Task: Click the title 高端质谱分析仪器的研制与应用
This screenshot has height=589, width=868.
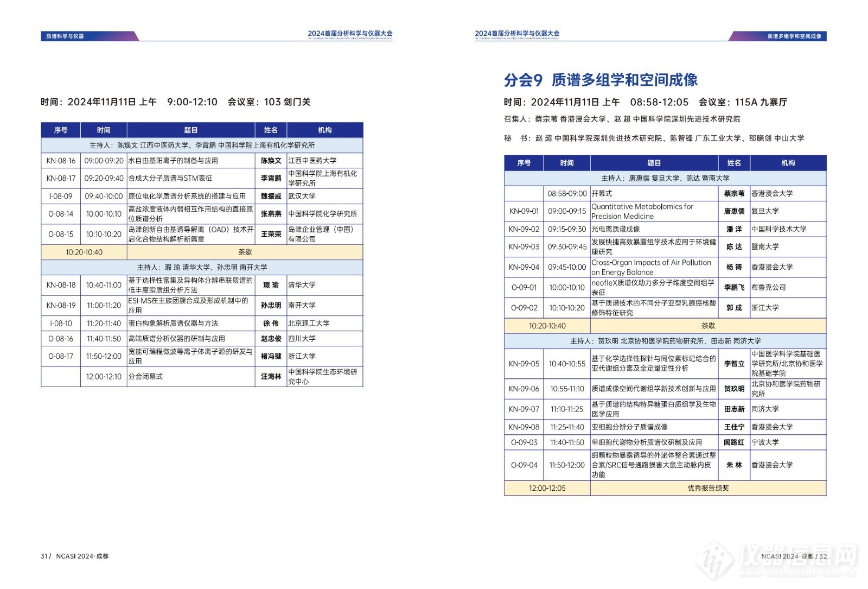Action: coord(176,338)
